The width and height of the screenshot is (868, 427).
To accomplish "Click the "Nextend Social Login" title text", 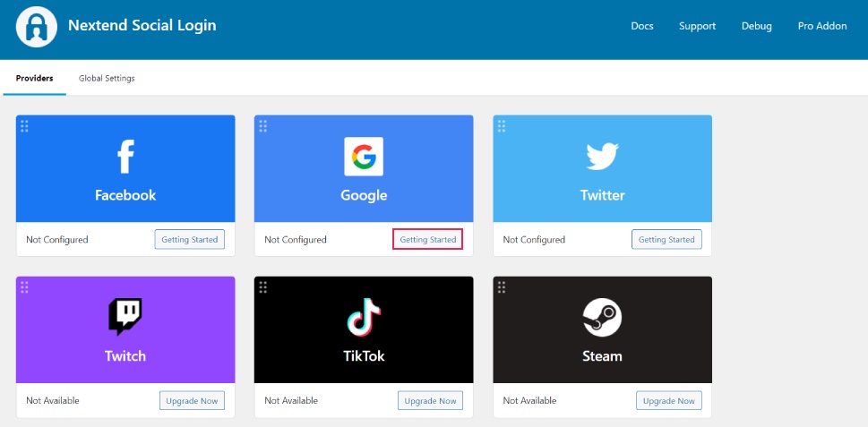I will point(142,25).
